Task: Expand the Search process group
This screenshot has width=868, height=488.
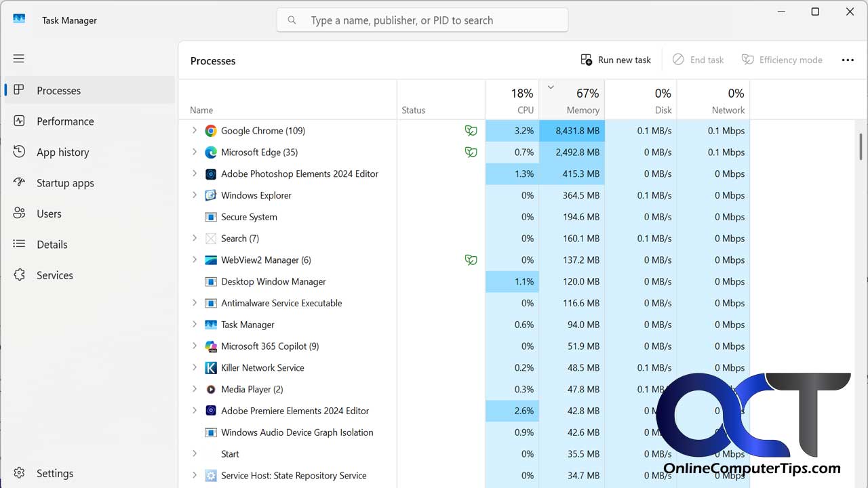Action: (x=194, y=239)
